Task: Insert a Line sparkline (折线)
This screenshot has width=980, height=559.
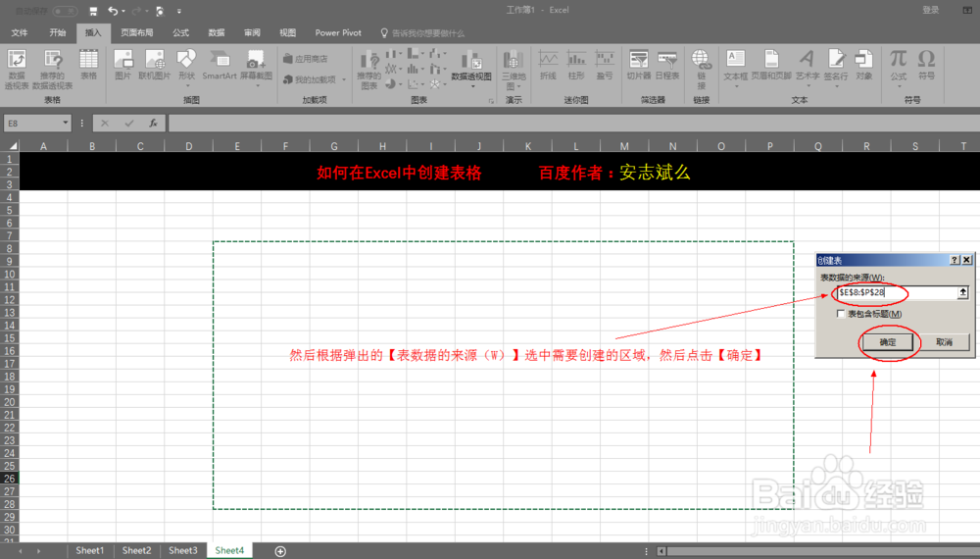Action: click(x=548, y=65)
